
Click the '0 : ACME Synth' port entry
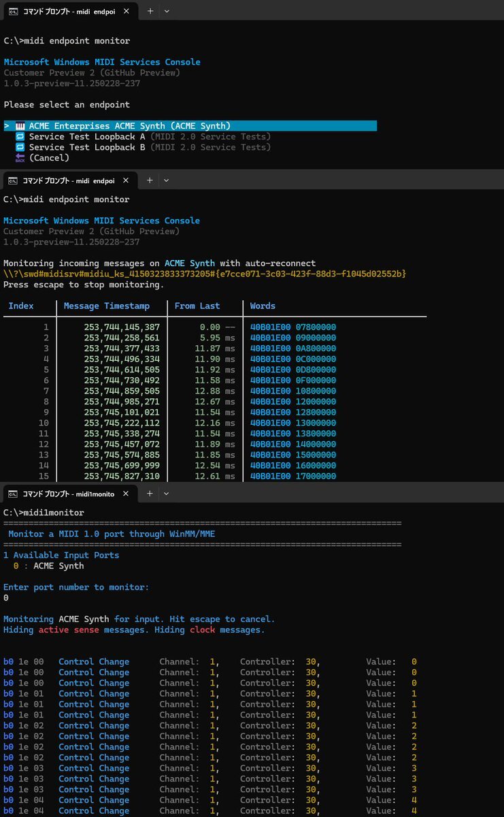point(49,566)
